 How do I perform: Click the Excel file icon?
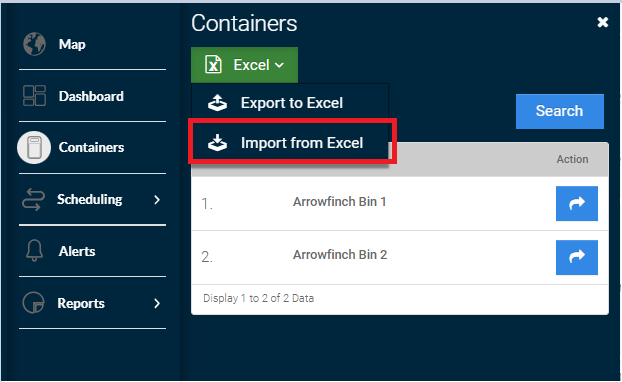[213, 65]
